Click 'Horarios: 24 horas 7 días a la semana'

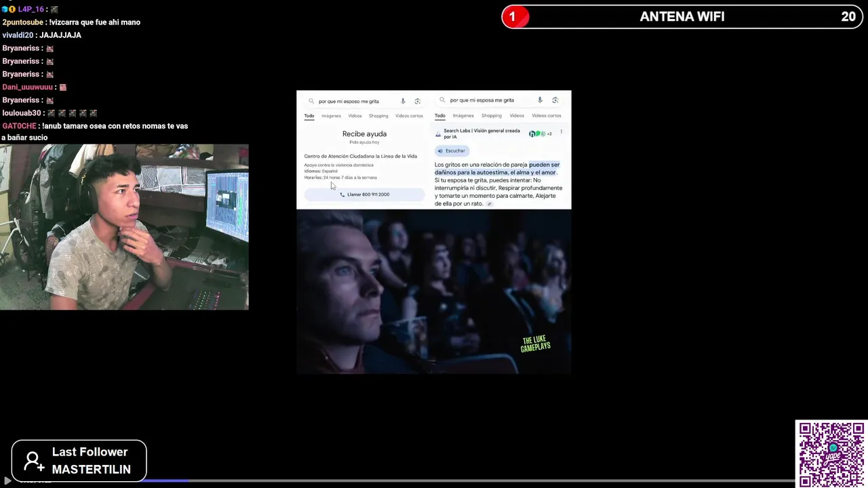click(x=340, y=178)
